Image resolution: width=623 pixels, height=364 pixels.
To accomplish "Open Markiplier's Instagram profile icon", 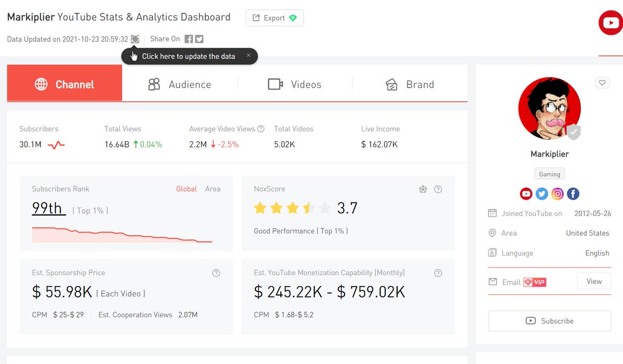I will point(558,194).
